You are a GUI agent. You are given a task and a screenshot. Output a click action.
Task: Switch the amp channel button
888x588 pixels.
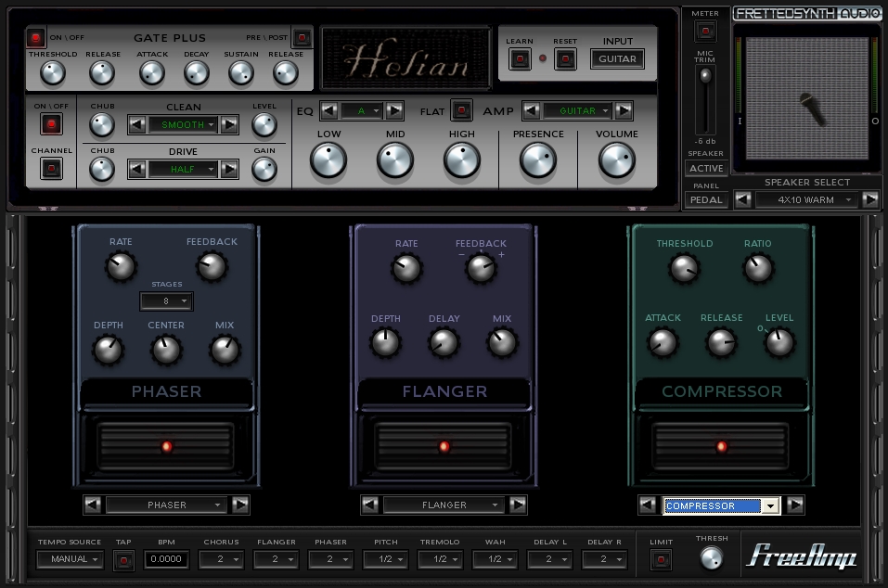(51, 168)
